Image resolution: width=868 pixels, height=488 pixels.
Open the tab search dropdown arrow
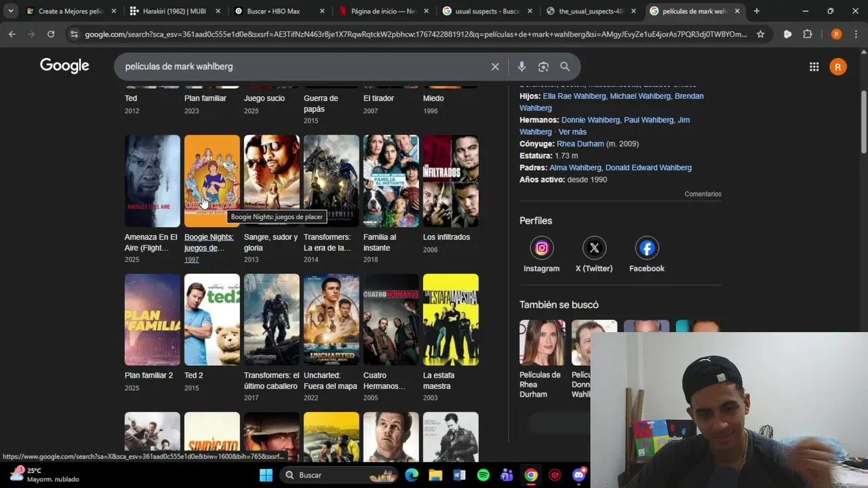click(11, 11)
